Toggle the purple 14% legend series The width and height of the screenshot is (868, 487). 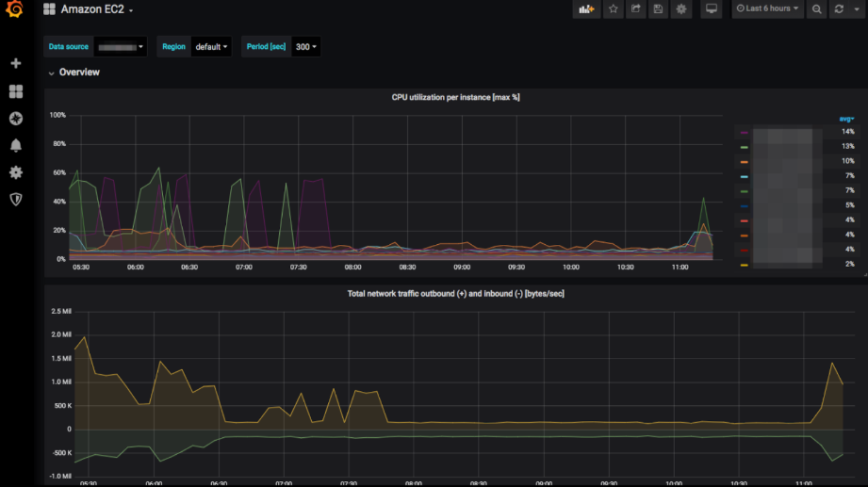(744, 132)
